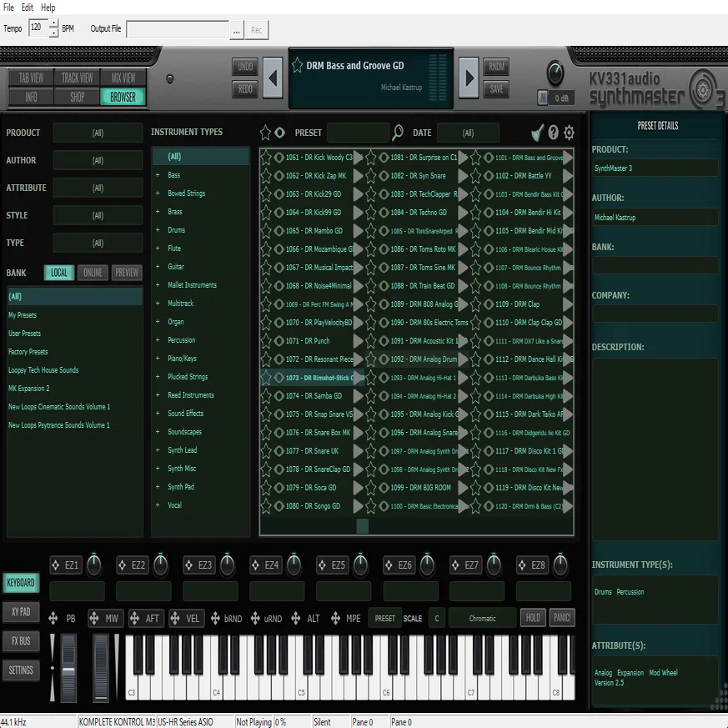Open browser settings gear icon
The width and height of the screenshot is (728, 728).
point(569,133)
